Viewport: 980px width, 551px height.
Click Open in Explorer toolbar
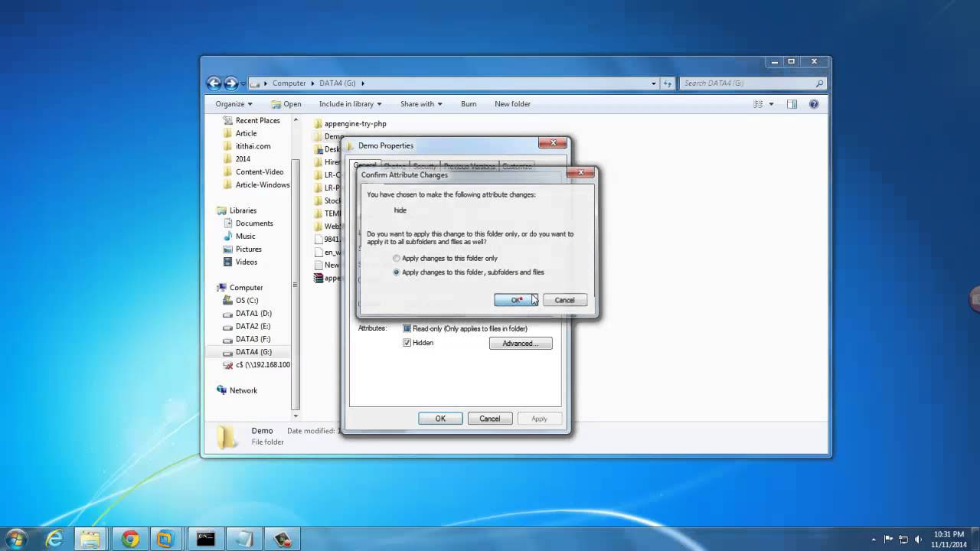coord(286,104)
